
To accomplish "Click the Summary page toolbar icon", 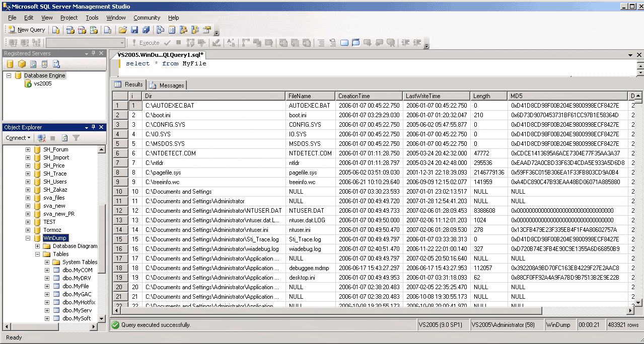I will (x=172, y=30).
